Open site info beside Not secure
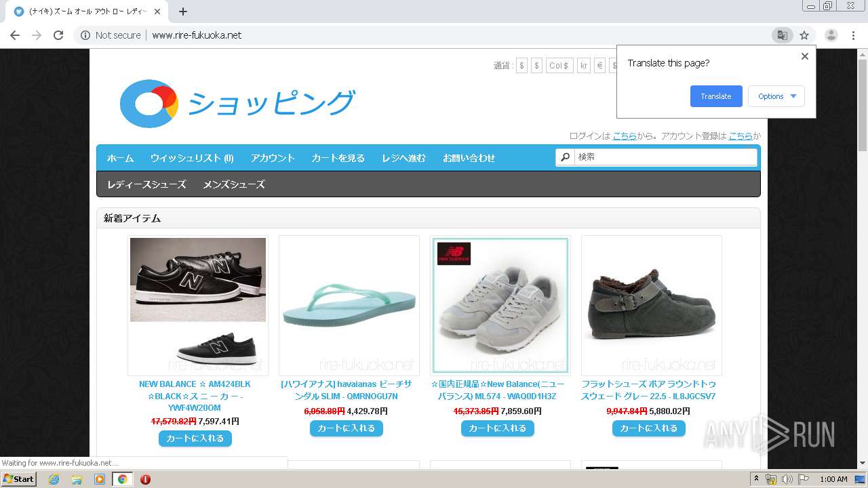 click(x=85, y=35)
